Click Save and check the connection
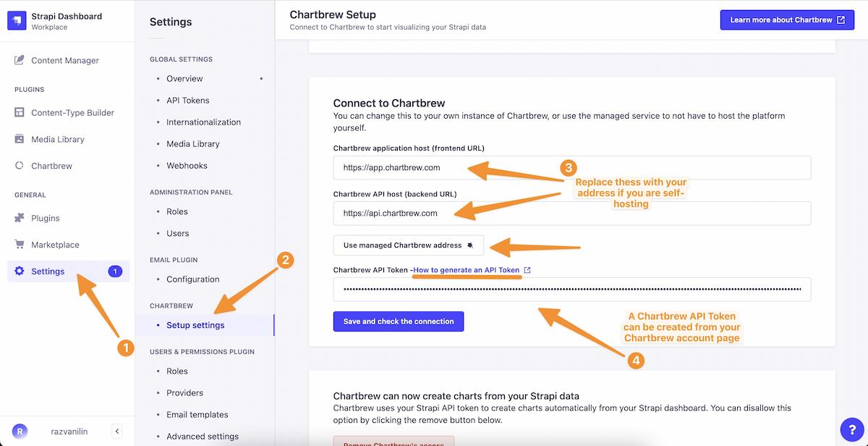 pyautogui.click(x=399, y=321)
